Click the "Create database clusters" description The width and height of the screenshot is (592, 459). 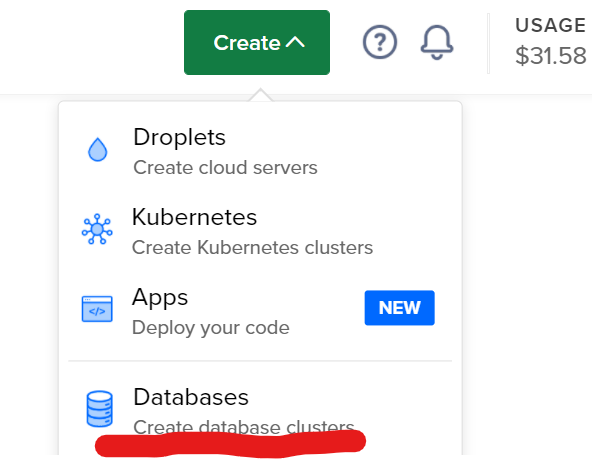(244, 427)
